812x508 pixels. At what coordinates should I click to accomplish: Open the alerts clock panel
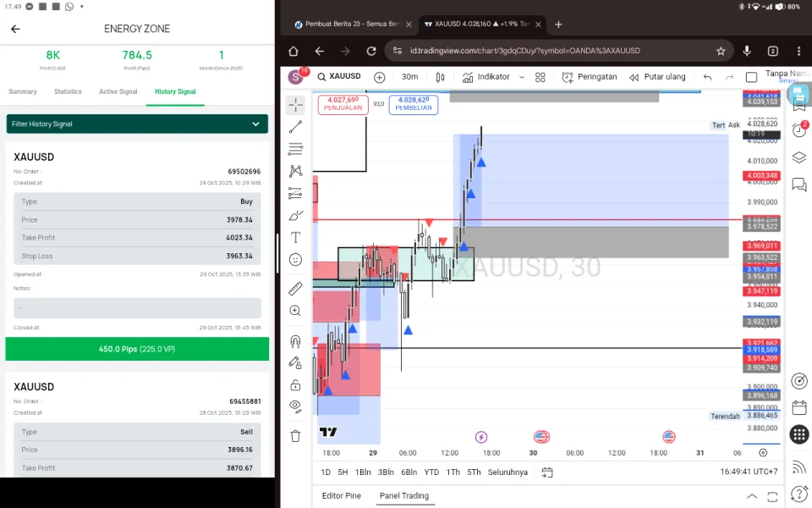click(799, 130)
